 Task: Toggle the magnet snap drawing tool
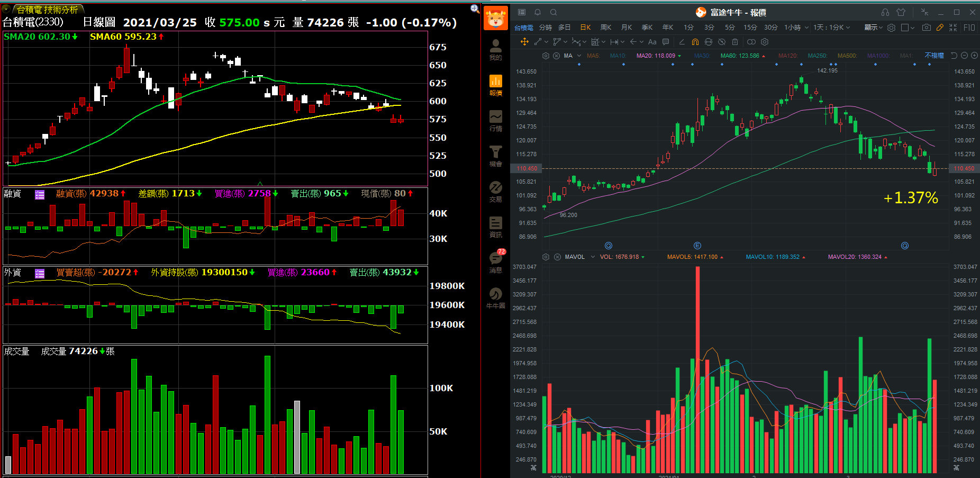click(695, 42)
